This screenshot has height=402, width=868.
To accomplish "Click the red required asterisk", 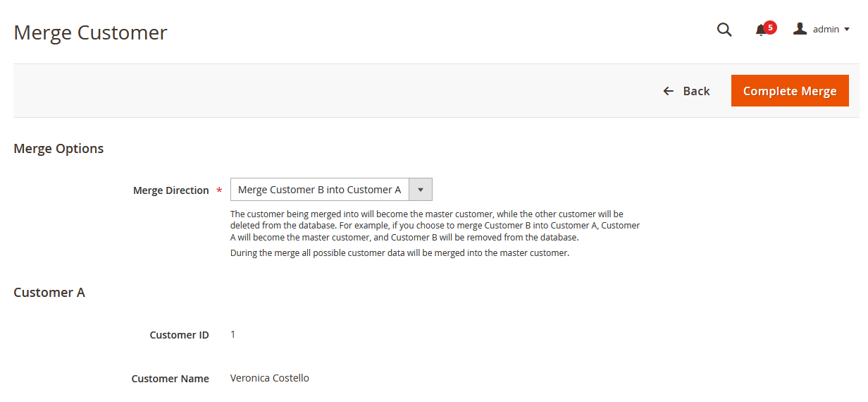I will (x=219, y=191).
